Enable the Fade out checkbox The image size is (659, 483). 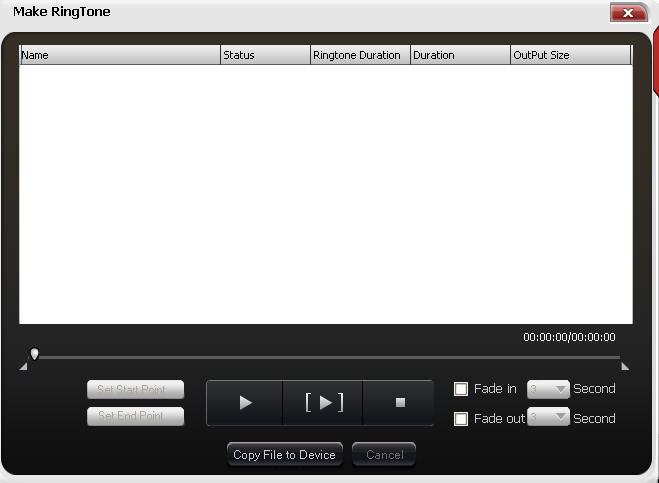click(x=461, y=419)
